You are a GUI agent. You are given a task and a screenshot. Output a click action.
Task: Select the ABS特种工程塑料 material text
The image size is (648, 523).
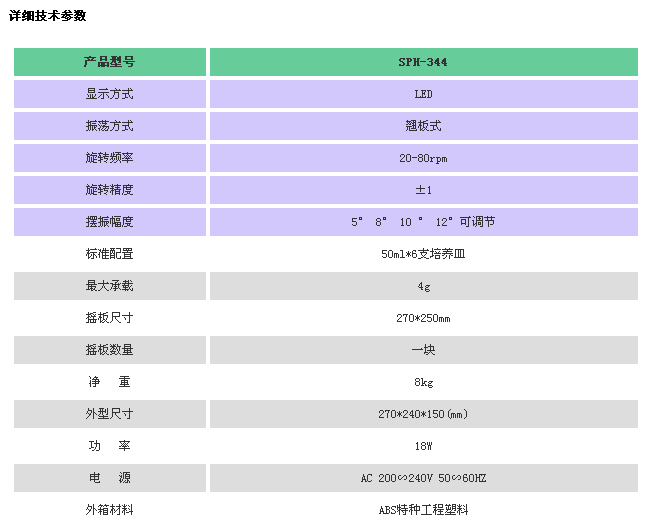[423, 510]
